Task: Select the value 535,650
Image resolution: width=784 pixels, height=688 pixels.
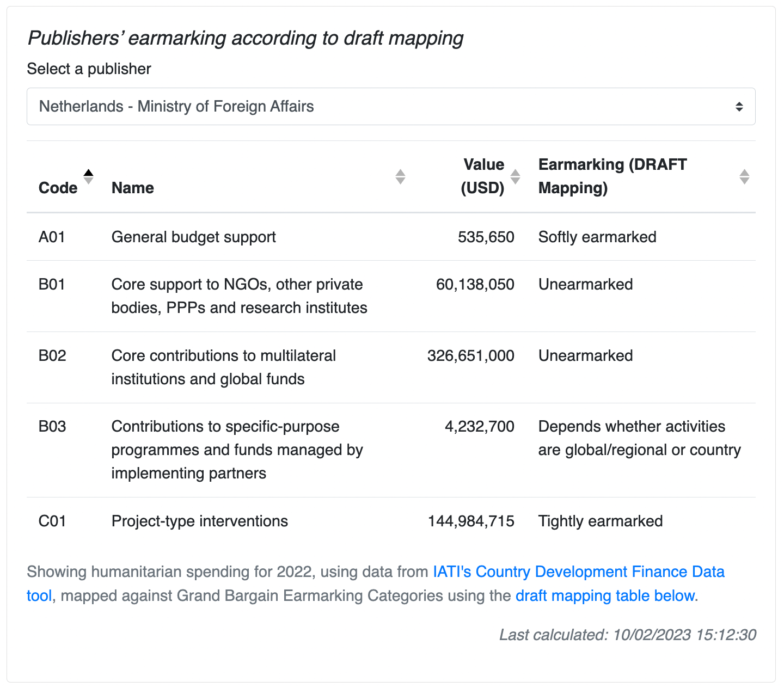Action: tap(486, 237)
